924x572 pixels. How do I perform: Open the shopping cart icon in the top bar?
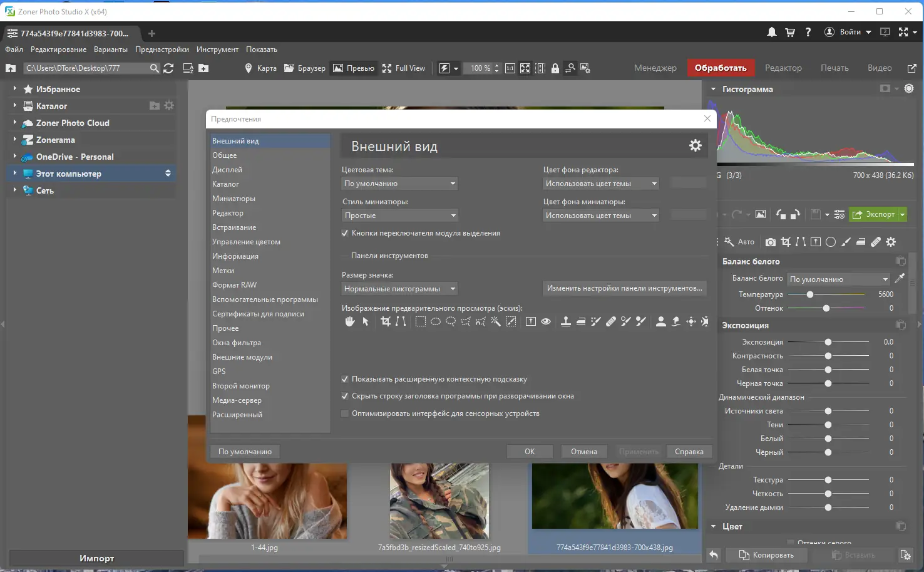point(790,32)
